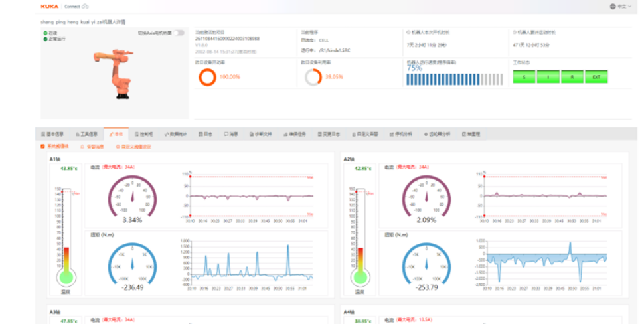Toggle the orange system threshold checkbox
644x324 pixels.
[x=42, y=147]
